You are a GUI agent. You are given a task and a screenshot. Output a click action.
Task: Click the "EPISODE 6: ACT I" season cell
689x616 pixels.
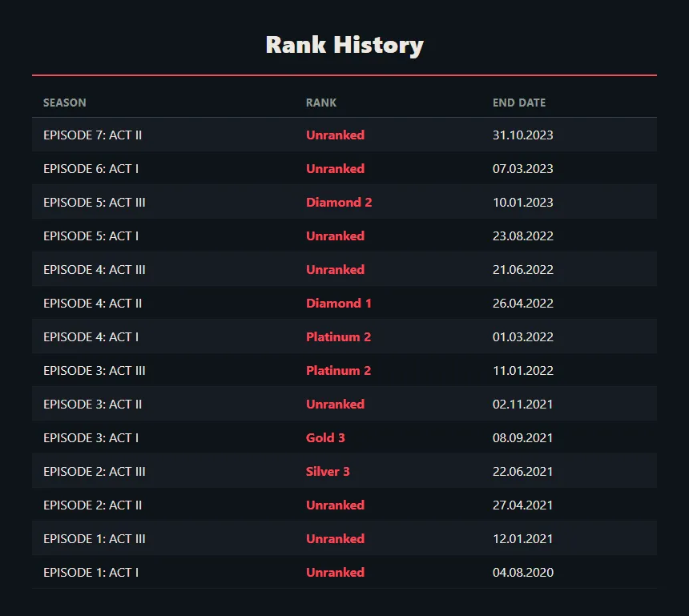(x=91, y=169)
